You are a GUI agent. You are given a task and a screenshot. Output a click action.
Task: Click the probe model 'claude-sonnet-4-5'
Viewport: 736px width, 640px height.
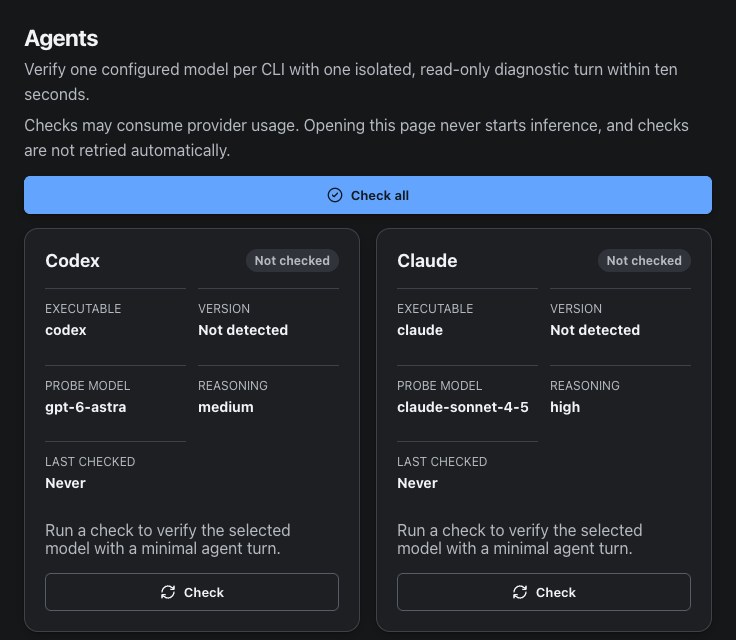[463, 407]
